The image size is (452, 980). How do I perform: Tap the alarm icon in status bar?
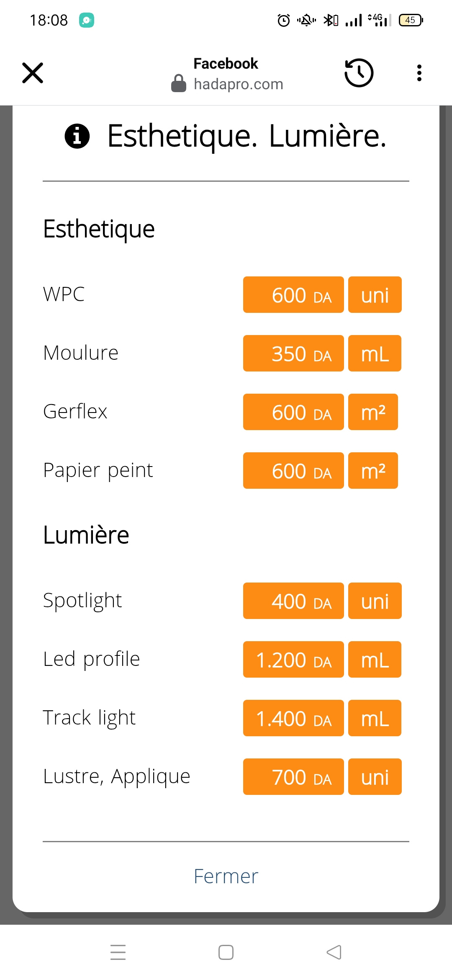(x=284, y=20)
